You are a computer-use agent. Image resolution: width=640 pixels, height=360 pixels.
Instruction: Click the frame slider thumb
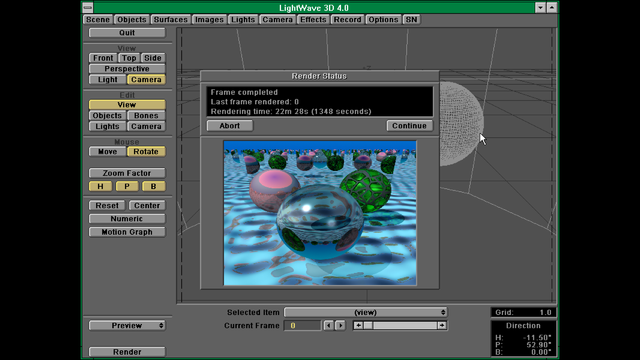click(368, 325)
